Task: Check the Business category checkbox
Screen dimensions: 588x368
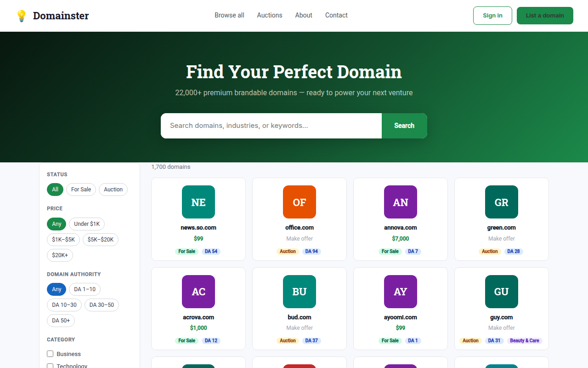Action: click(50, 354)
